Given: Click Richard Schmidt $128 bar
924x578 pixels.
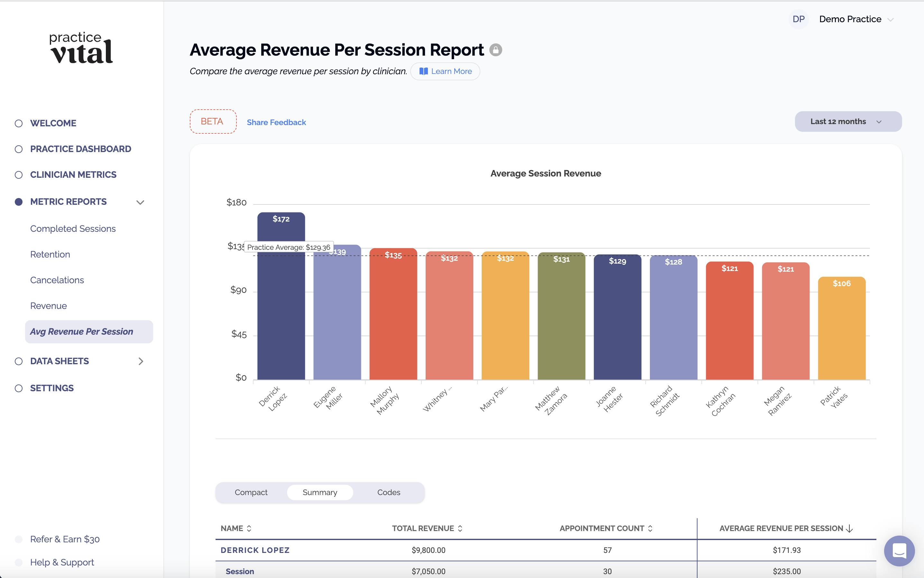Looking at the screenshot, I should click(x=673, y=317).
